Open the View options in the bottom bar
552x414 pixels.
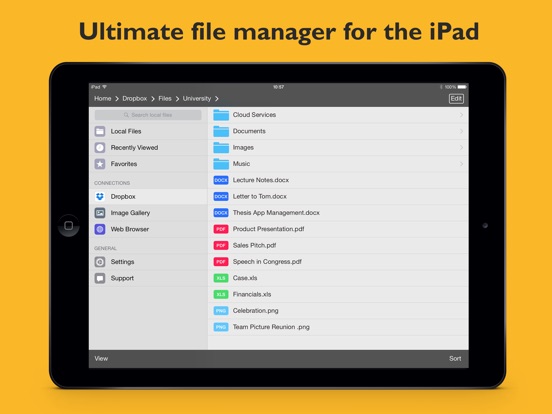point(101,358)
